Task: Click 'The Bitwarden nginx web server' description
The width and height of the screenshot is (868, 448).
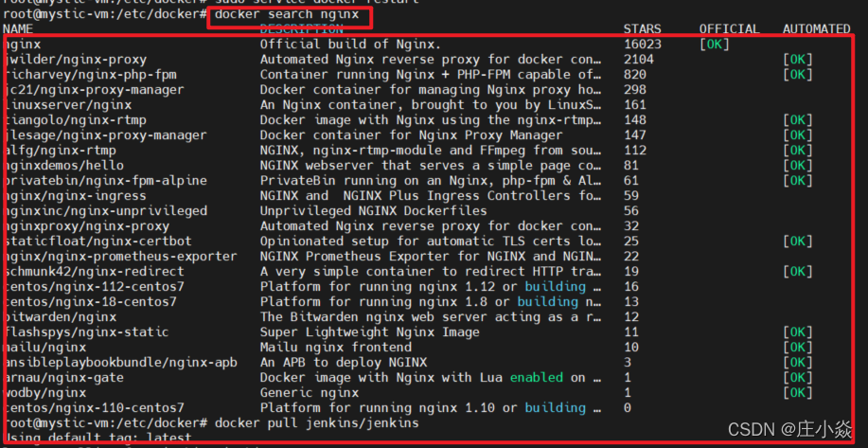Action: (431, 316)
